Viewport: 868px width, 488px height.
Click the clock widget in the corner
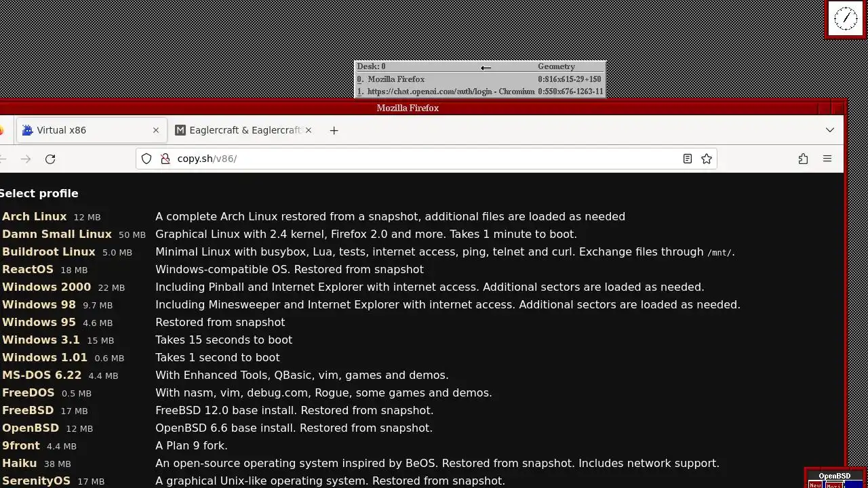pyautogui.click(x=846, y=19)
